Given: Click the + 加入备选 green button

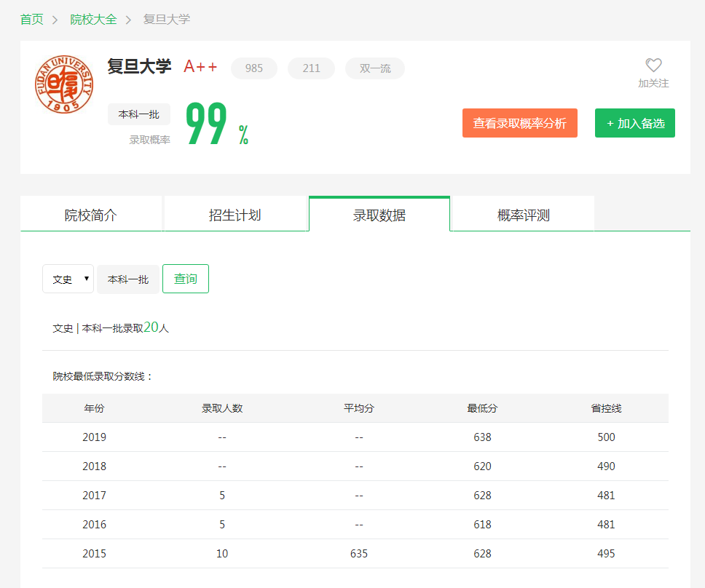Looking at the screenshot, I should (635, 123).
